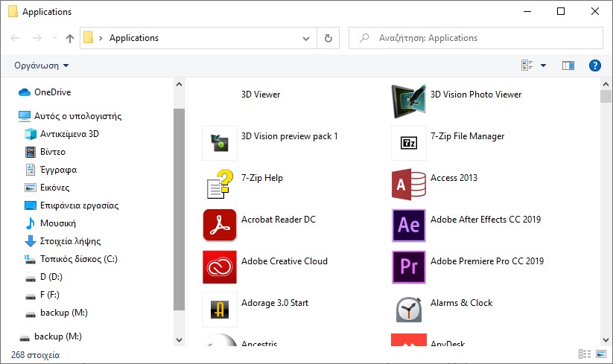613x364 pixels.
Task: Open the view options dropdown arrow
Action: [x=543, y=66]
